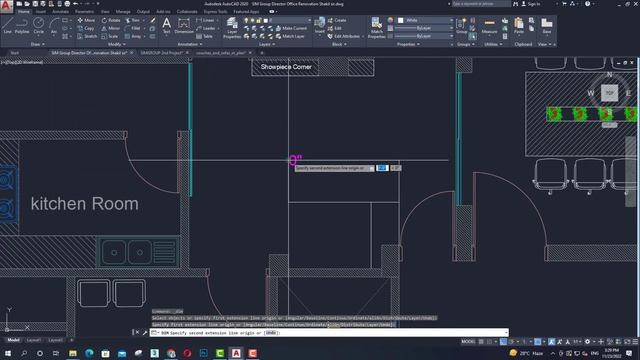
Task: Click the Insert block icon
Action: [320, 25]
